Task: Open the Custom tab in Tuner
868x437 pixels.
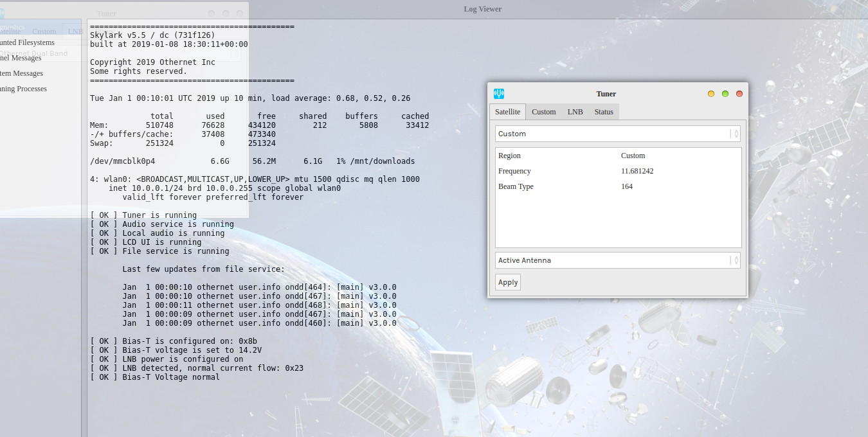Action: tap(543, 112)
